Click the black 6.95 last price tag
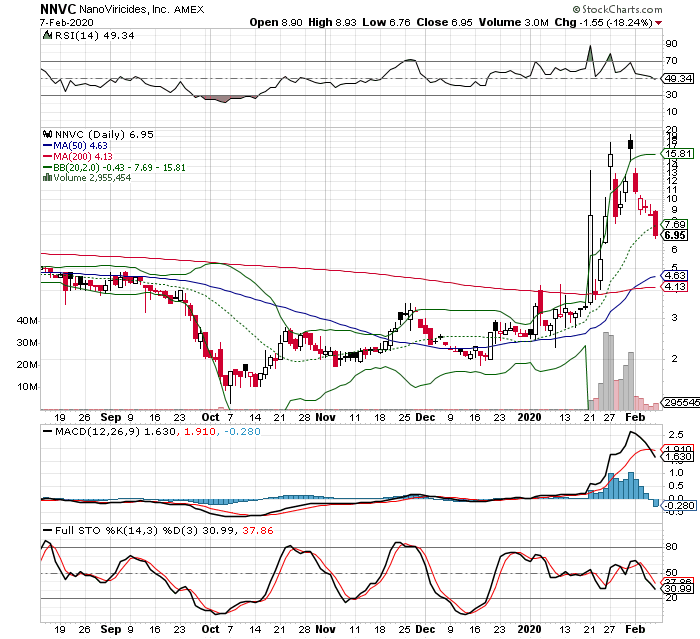 675,235
